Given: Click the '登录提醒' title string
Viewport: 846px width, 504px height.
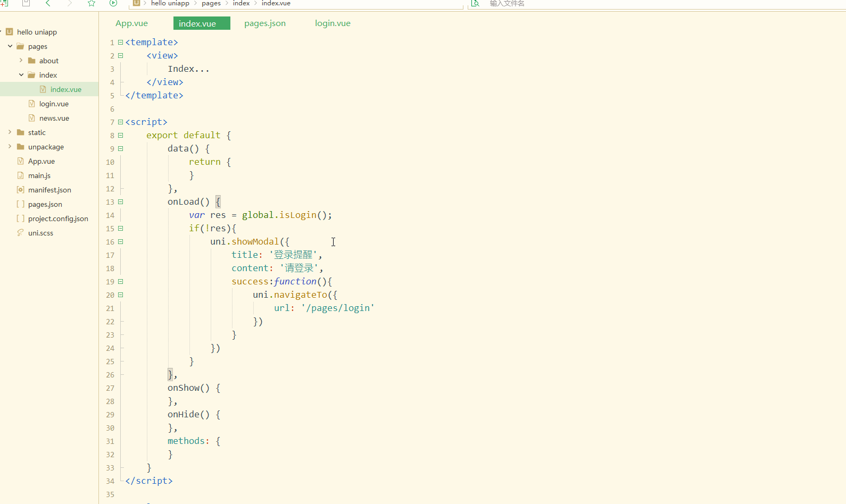Looking at the screenshot, I should [x=293, y=255].
